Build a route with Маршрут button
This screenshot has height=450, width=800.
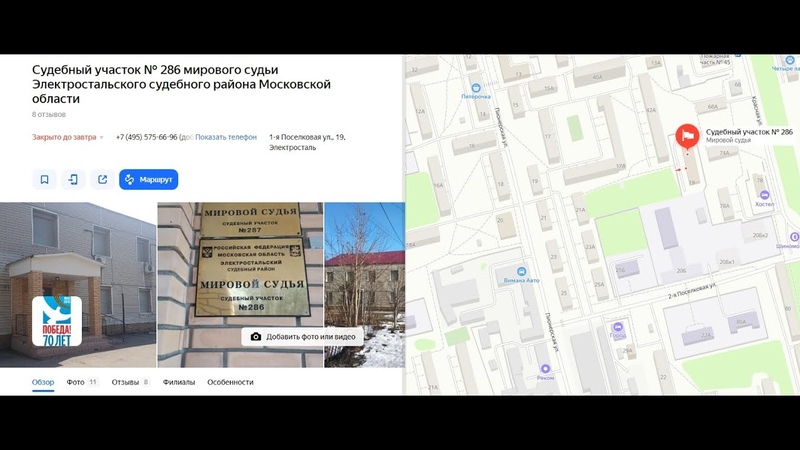pos(148,180)
